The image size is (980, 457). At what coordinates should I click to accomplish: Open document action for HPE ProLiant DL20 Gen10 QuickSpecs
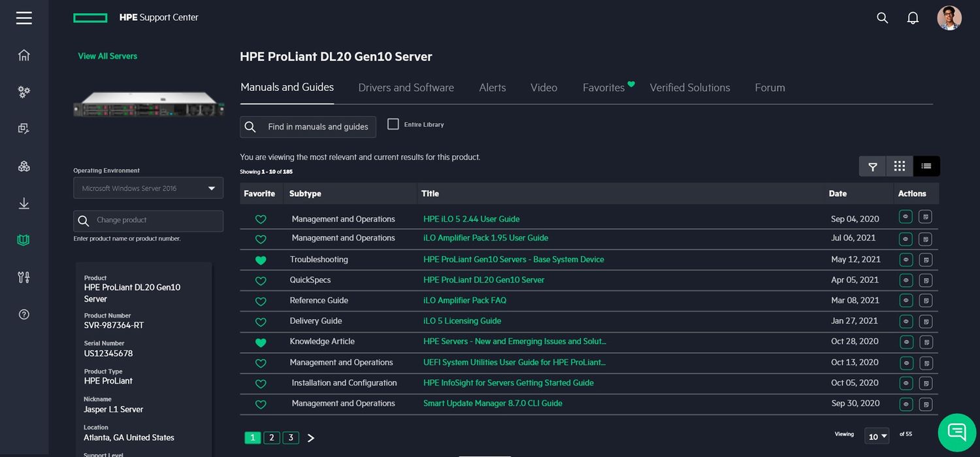tap(925, 280)
